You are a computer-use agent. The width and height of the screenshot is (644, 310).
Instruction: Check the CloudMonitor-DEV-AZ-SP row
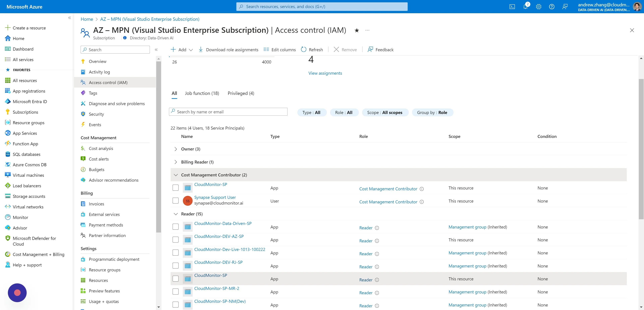175,240
